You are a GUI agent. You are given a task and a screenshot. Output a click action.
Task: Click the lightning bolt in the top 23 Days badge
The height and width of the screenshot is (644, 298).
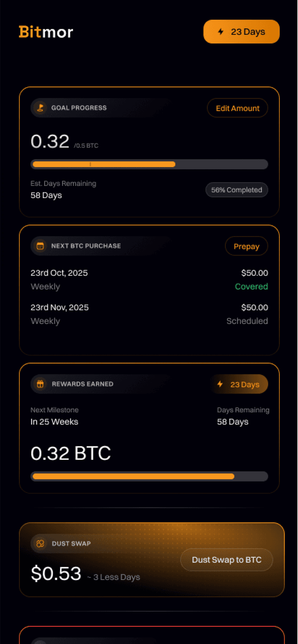(x=220, y=31)
